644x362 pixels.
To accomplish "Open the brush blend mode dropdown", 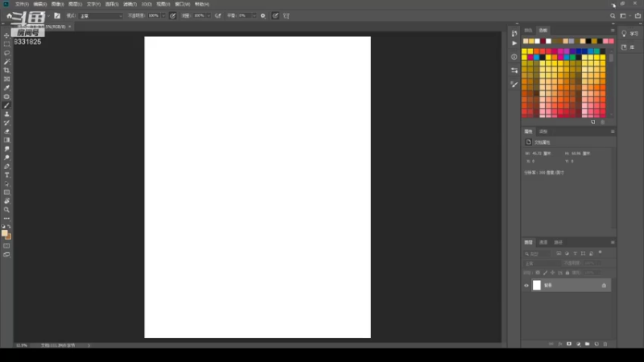I will (101, 15).
